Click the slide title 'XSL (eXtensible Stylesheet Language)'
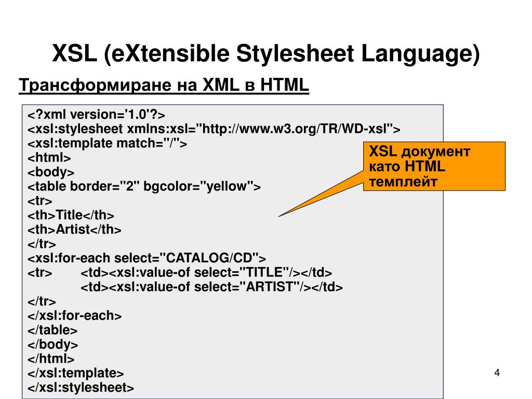 [x=266, y=54]
